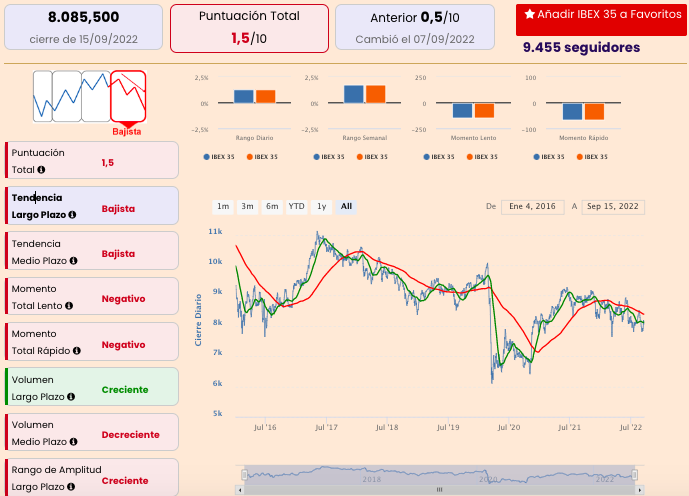The height and width of the screenshot is (496, 689).
Task: Toggle blue IBEX 35 legend under Momento Rápido
Action: [548, 157]
